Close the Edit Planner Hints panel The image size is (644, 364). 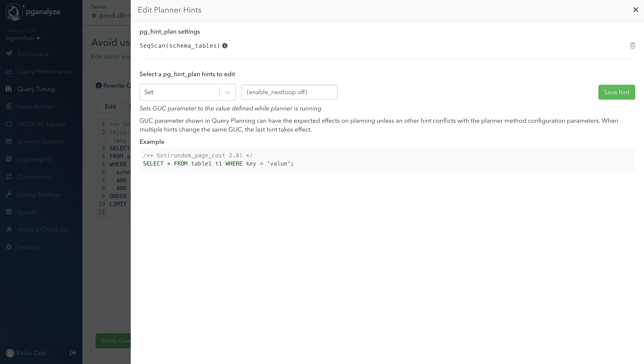point(635,10)
